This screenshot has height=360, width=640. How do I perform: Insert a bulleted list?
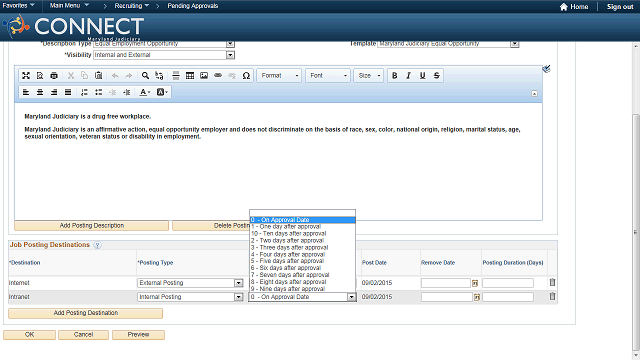click(98, 92)
